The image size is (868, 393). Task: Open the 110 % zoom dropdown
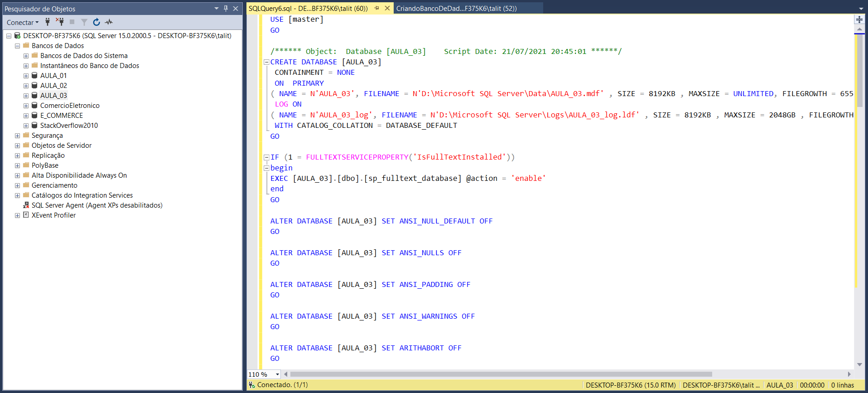277,374
